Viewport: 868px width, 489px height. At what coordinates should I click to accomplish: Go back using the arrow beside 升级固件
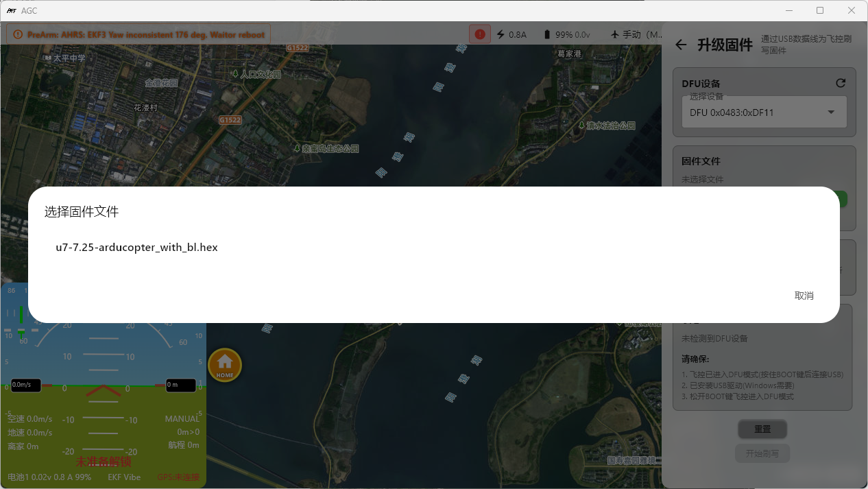(x=681, y=45)
